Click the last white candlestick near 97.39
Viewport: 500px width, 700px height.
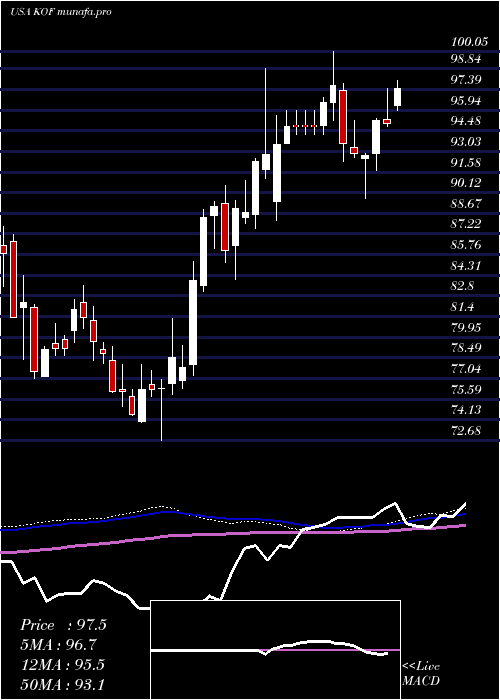397,97
